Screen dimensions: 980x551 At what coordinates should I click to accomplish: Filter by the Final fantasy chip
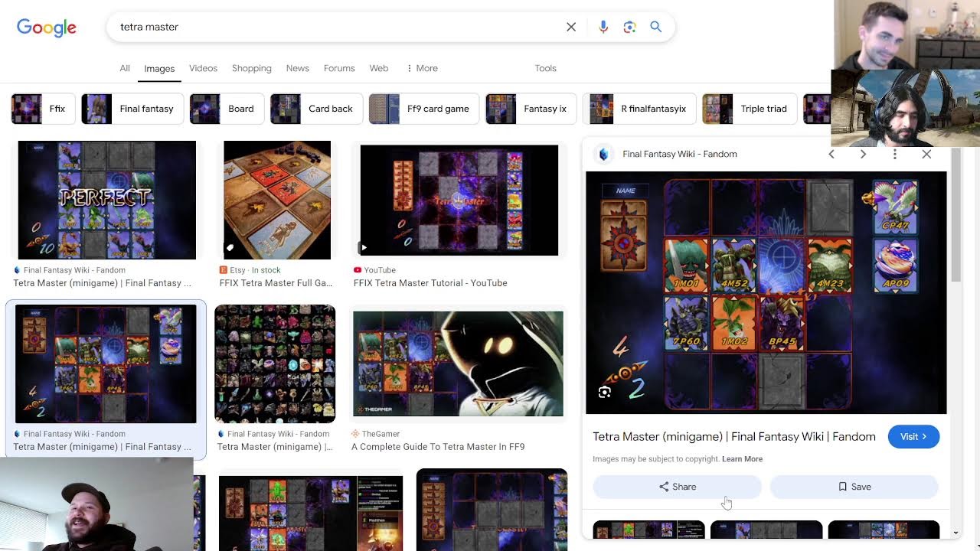132,109
